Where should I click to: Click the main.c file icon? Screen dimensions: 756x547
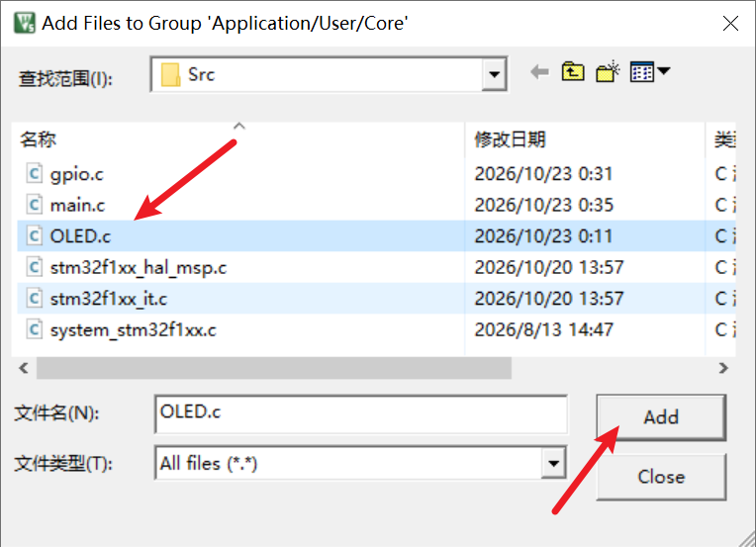coord(35,205)
